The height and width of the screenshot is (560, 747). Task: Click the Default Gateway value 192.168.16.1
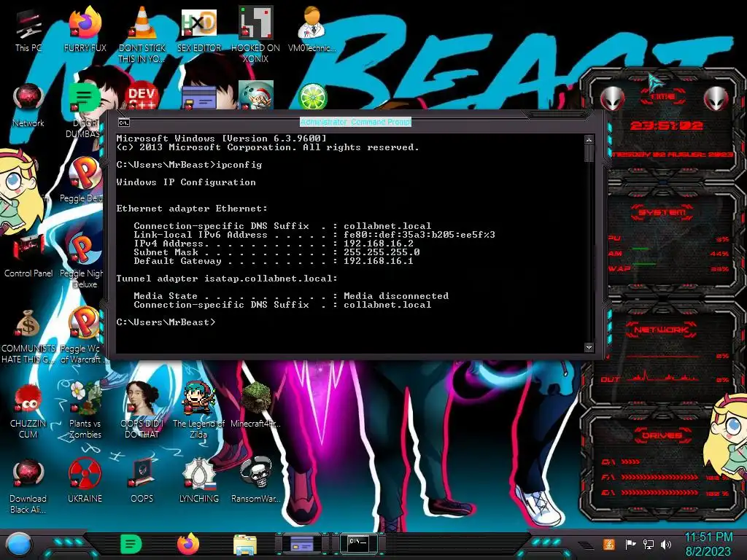[x=379, y=261]
